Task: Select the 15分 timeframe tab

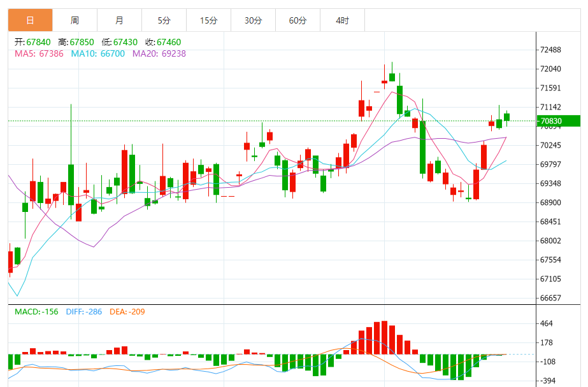Action: click(208, 20)
